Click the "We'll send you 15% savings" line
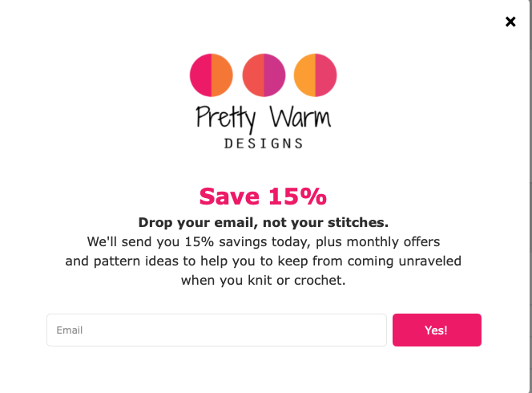The height and width of the screenshot is (393, 532). 264,242
